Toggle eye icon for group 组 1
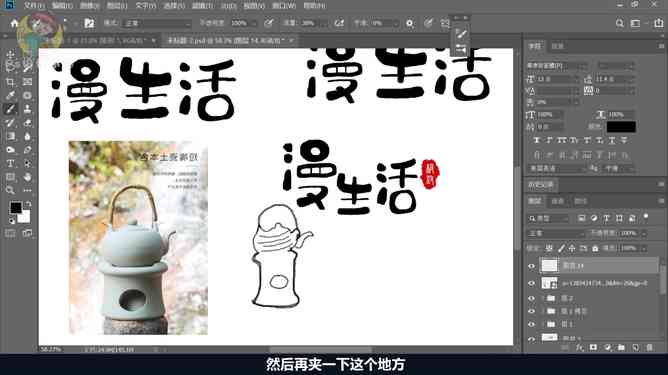Viewport: 668px width, 375px height. [x=531, y=324]
